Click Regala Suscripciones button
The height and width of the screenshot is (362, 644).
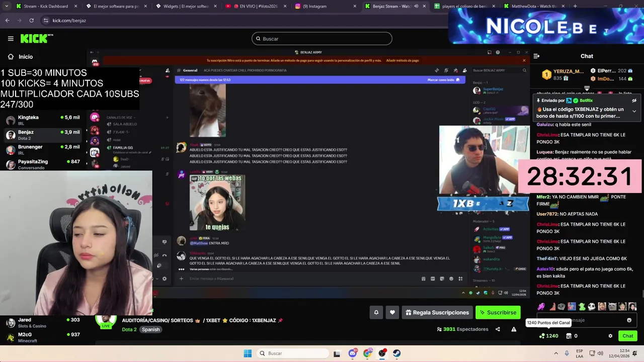[437, 312]
